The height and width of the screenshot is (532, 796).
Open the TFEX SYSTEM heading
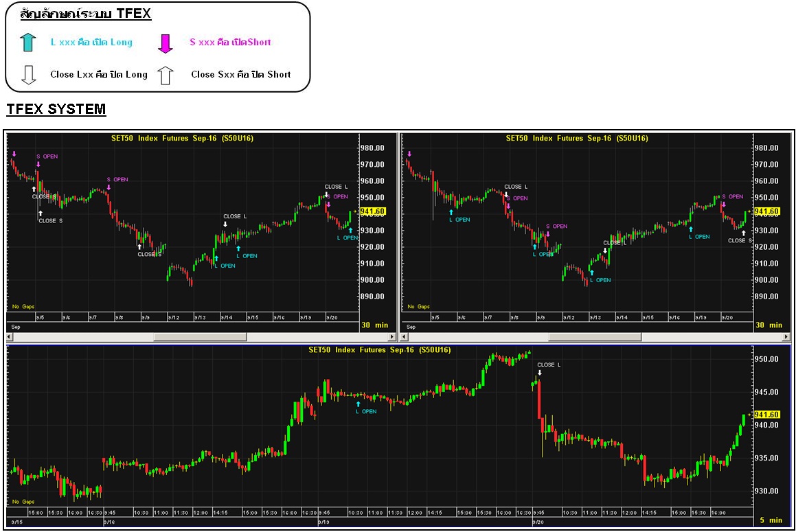tap(56, 109)
